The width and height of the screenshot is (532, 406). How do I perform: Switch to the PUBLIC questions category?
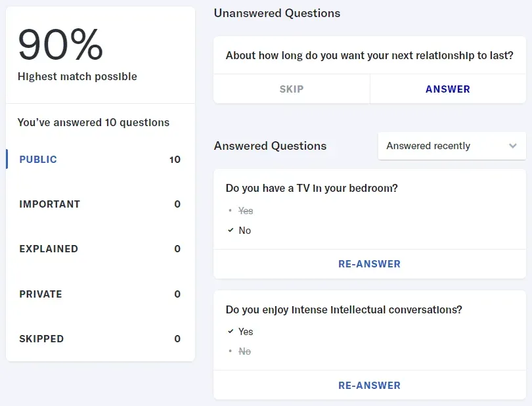[37, 159]
